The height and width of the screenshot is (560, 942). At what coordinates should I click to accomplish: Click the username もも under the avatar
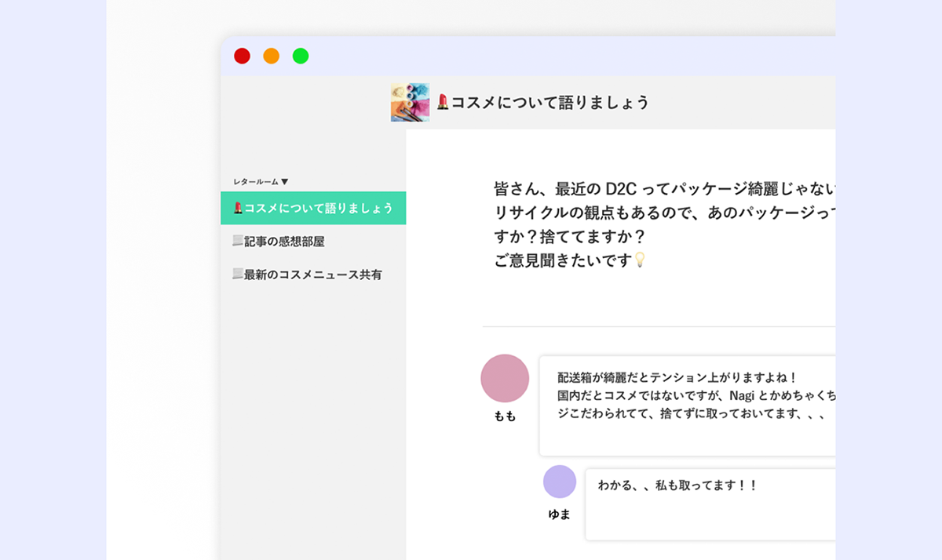(x=505, y=416)
